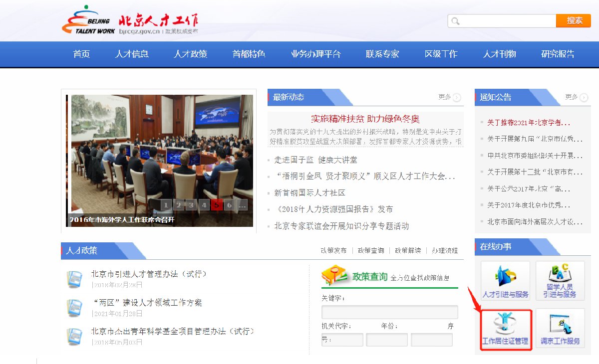
Task: Open 人才引进与服务 online service icon
Action: click(x=505, y=281)
